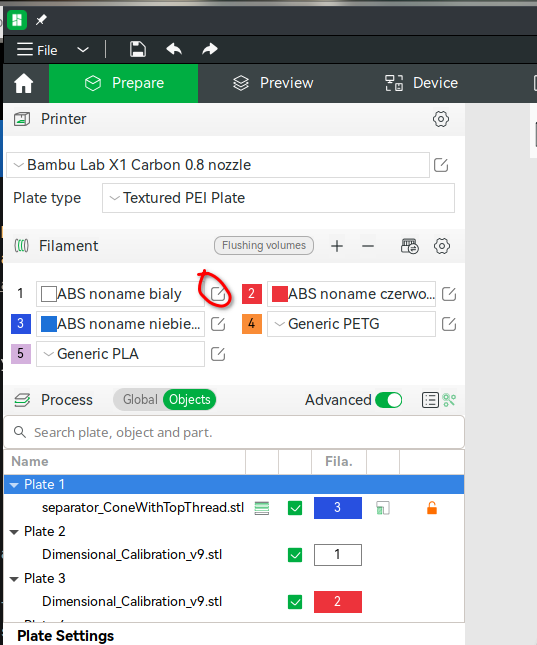Edit the ABS noname bialy filament preset

(x=218, y=294)
